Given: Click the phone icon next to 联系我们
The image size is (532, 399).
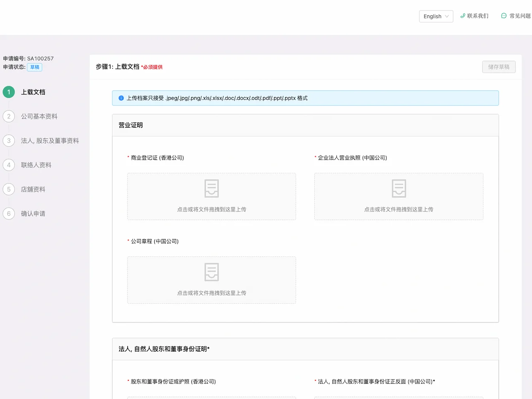Looking at the screenshot, I should tap(463, 16).
